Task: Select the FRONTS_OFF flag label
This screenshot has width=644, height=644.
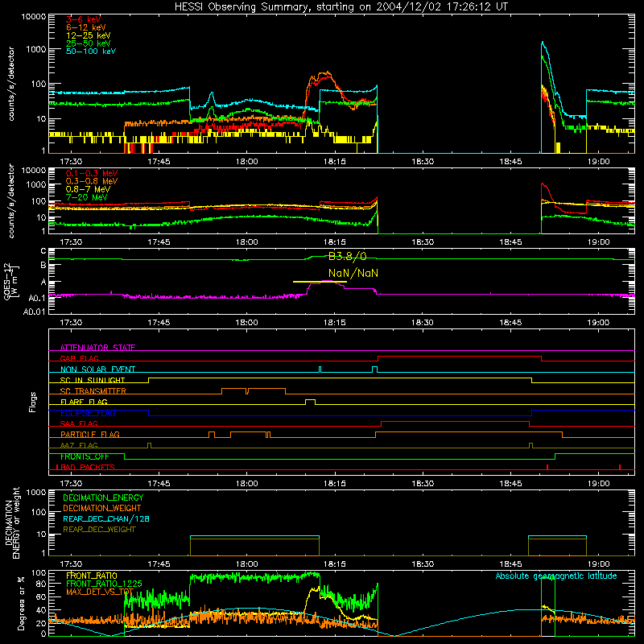Action: click(85, 456)
